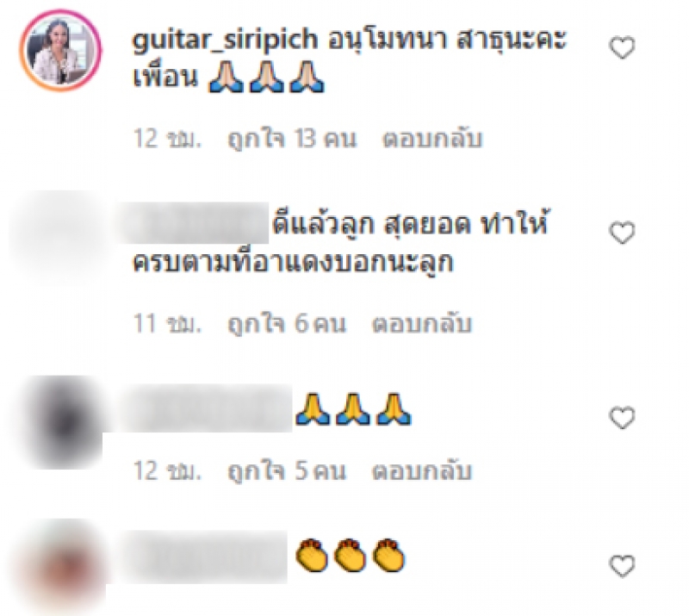Screen dimensions: 689x616
Task: Open guitar_siripich profile picture
Action: coord(60,50)
